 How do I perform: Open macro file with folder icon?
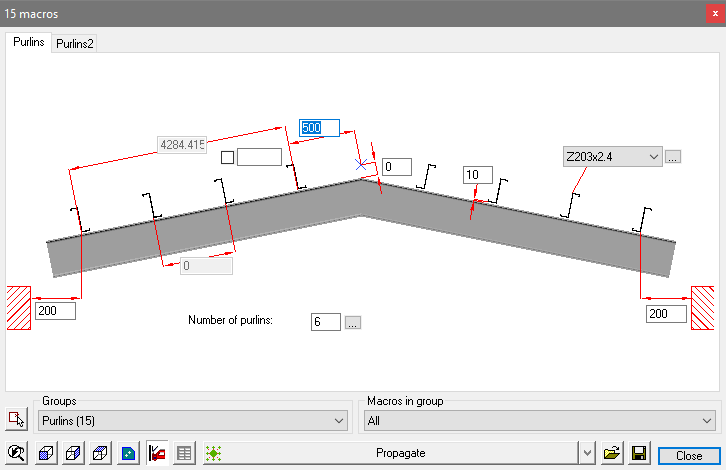(x=612, y=454)
